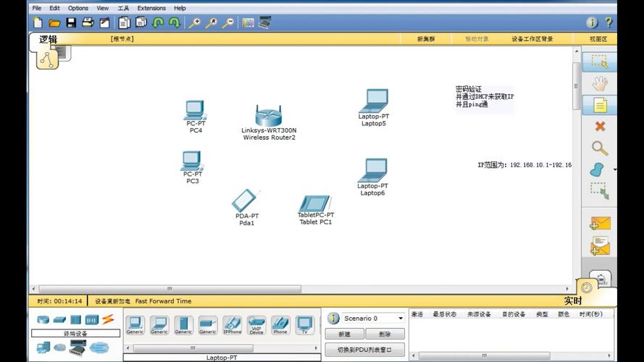The width and height of the screenshot is (644, 362).
Task: Select the Inspect magnifier tool
Action: coord(600,148)
